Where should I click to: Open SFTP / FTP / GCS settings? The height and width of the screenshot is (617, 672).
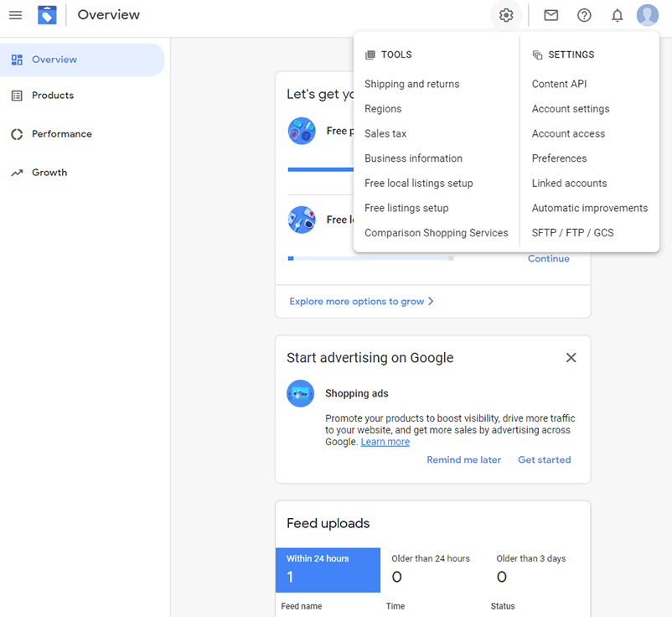pyautogui.click(x=572, y=233)
